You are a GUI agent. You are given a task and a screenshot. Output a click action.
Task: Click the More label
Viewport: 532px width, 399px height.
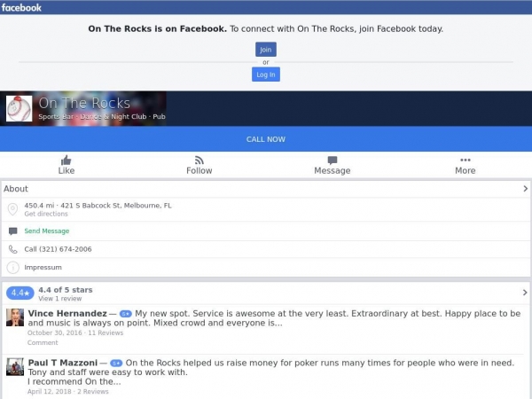coord(465,170)
